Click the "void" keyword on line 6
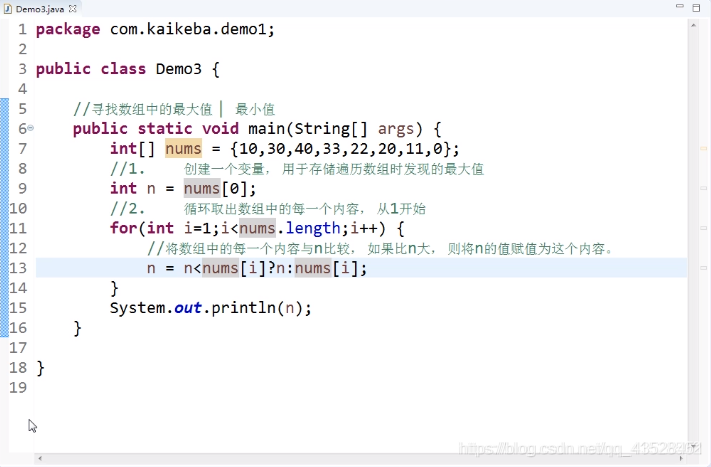 (220, 129)
